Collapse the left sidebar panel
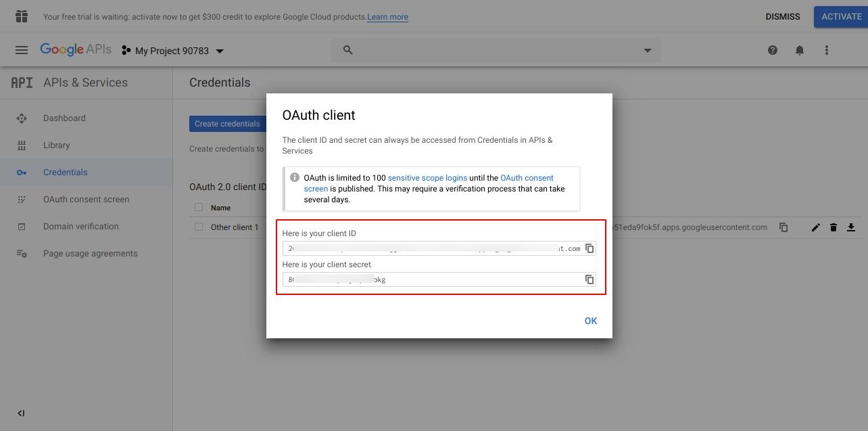This screenshot has width=868, height=431. 21,413
